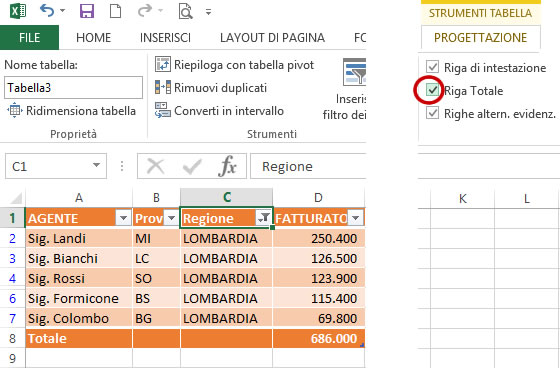560x368 pixels.
Task: Select the orange Totale cell 686.000
Action: coord(319,338)
